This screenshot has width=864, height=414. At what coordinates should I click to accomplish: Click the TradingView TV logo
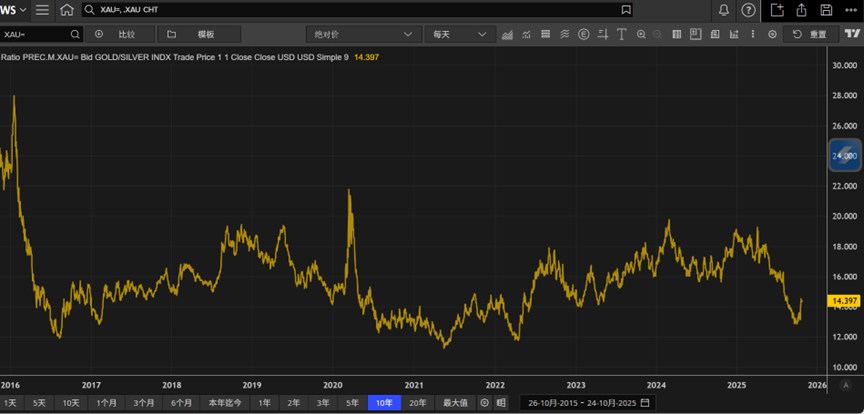[852, 34]
